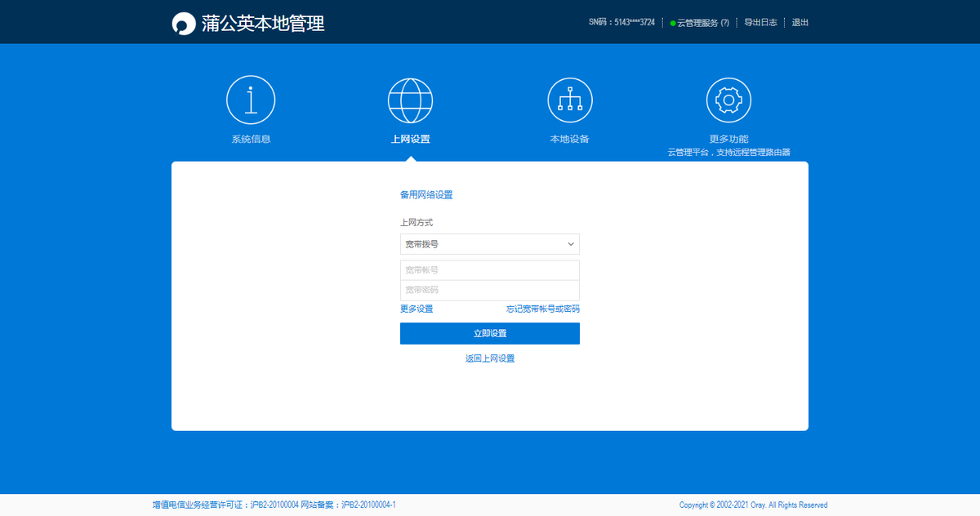Click the 立即设置 button
The width and height of the screenshot is (980, 516).
tap(490, 333)
